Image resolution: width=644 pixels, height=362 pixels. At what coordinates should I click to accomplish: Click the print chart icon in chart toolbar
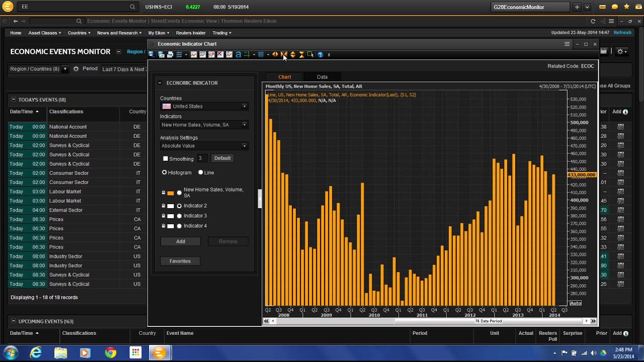coord(170,54)
